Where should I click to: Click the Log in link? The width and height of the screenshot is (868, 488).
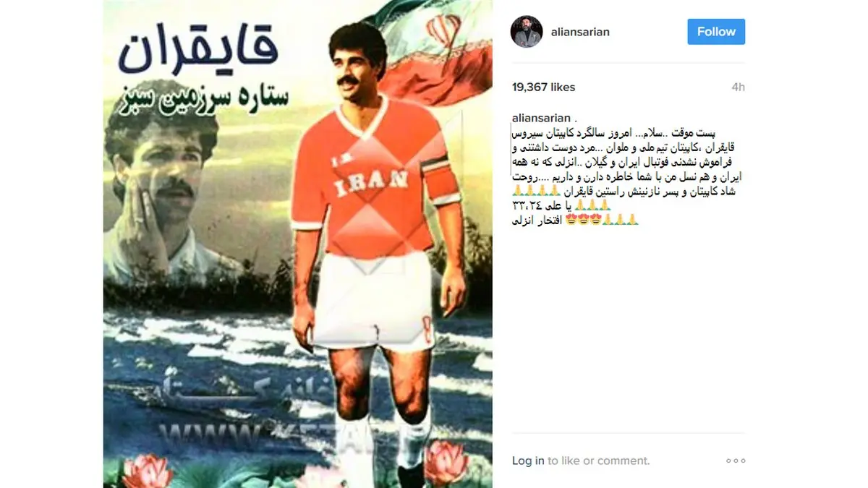(528, 461)
